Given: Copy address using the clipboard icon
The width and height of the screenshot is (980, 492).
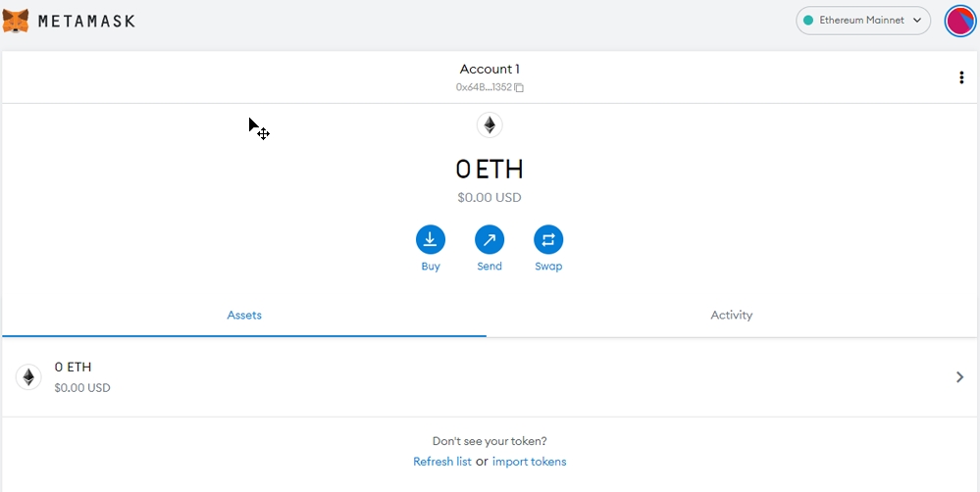Looking at the screenshot, I should point(519,87).
